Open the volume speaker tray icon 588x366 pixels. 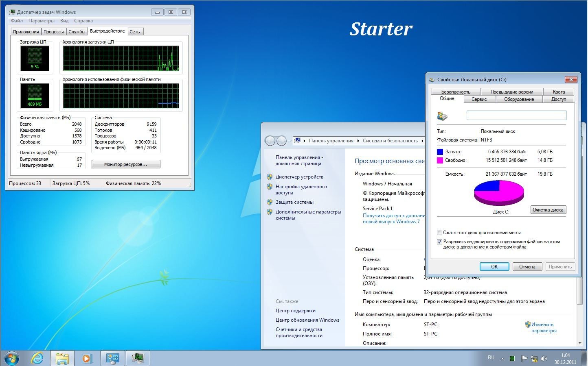(544, 359)
